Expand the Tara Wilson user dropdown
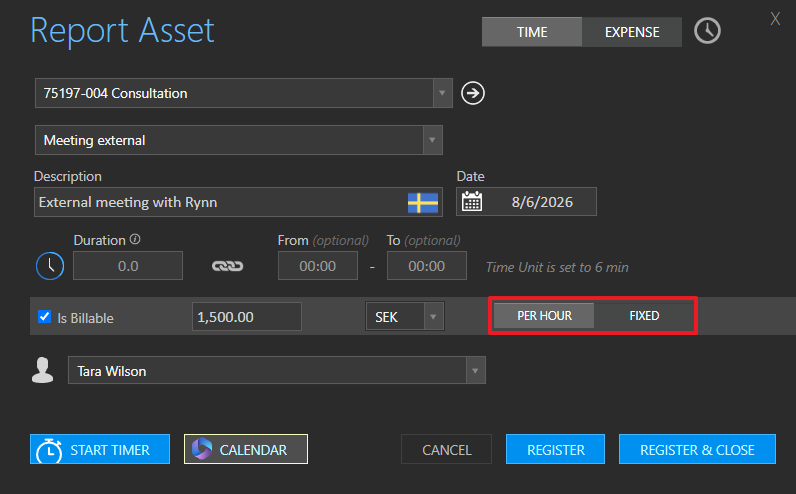Image resolution: width=796 pixels, height=494 pixels. (475, 371)
